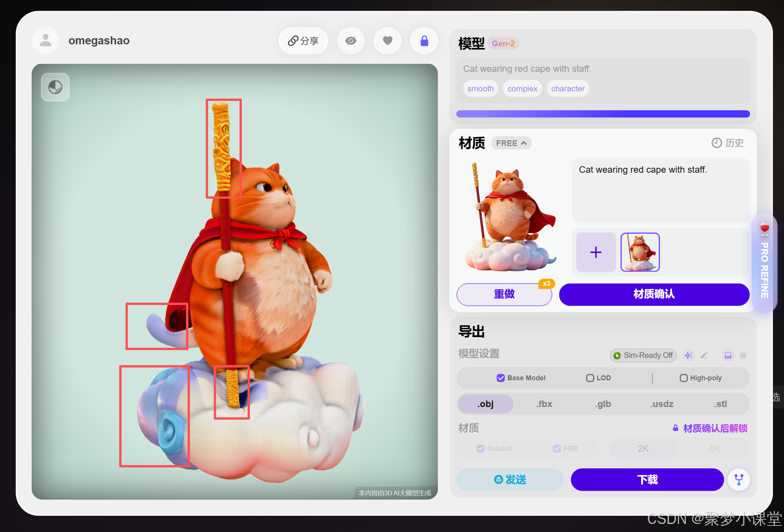Click the user avatar icon

tap(45, 41)
